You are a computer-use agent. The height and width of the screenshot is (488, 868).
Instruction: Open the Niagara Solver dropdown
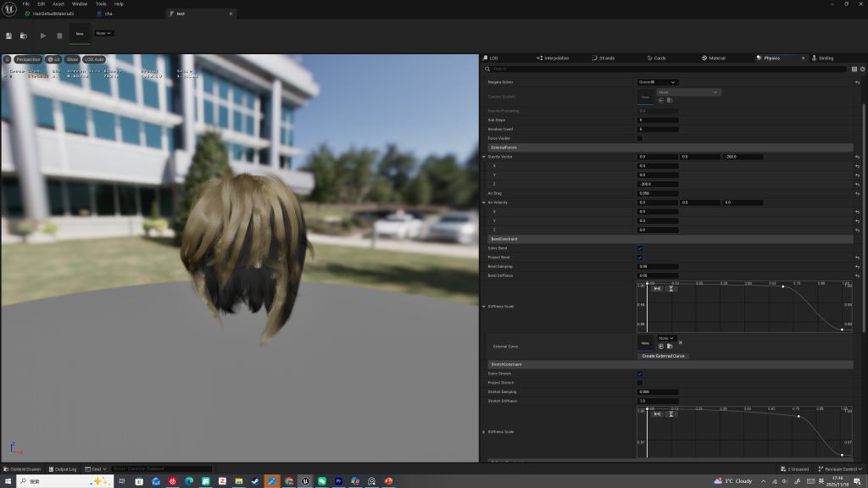657,82
